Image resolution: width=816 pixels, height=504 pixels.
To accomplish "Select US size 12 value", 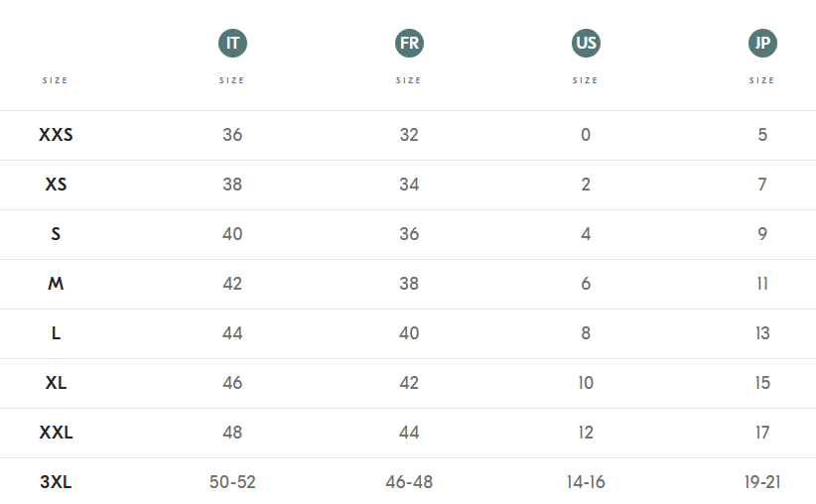I will pyautogui.click(x=586, y=433).
